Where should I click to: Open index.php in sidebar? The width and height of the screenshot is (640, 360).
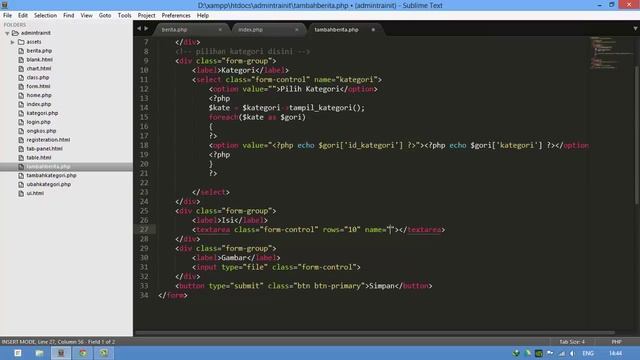(39, 104)
